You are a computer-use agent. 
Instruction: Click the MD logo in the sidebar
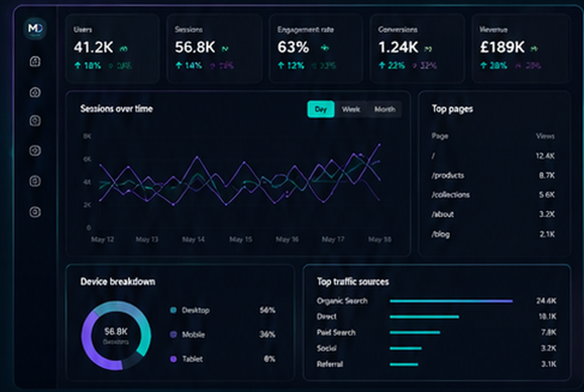click(x=35, y=28)
